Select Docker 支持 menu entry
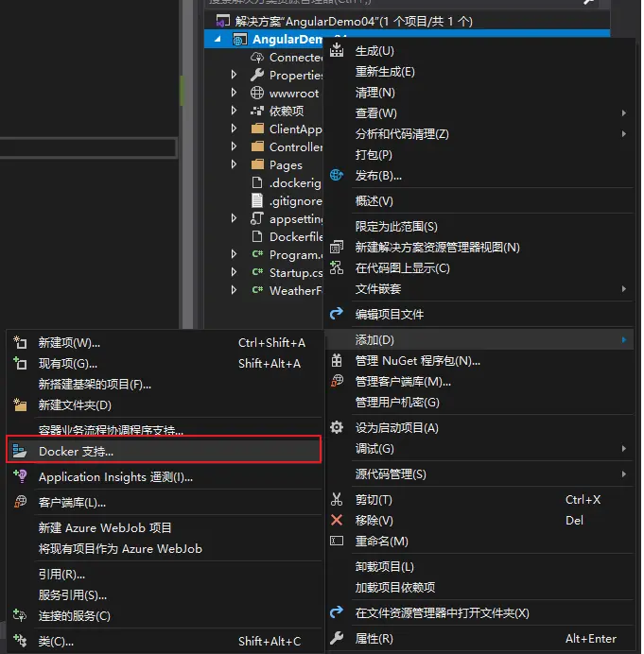 (164, 452)
